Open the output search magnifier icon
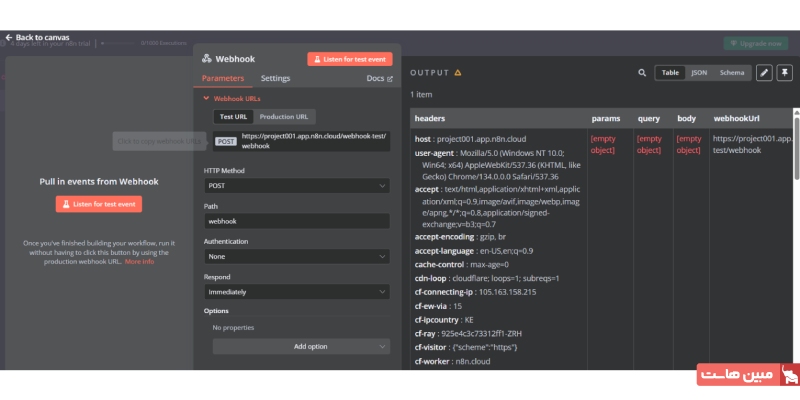 [x=642, y=72]
